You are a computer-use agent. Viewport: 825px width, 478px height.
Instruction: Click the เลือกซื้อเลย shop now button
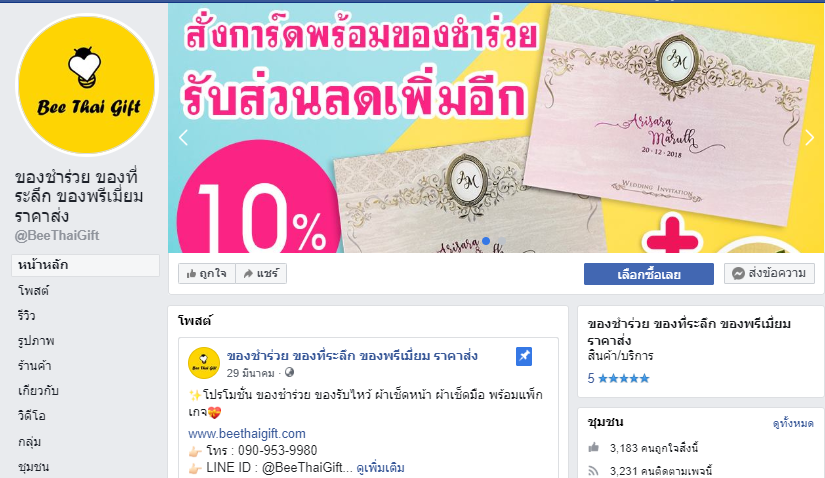(x=649, y=274)
